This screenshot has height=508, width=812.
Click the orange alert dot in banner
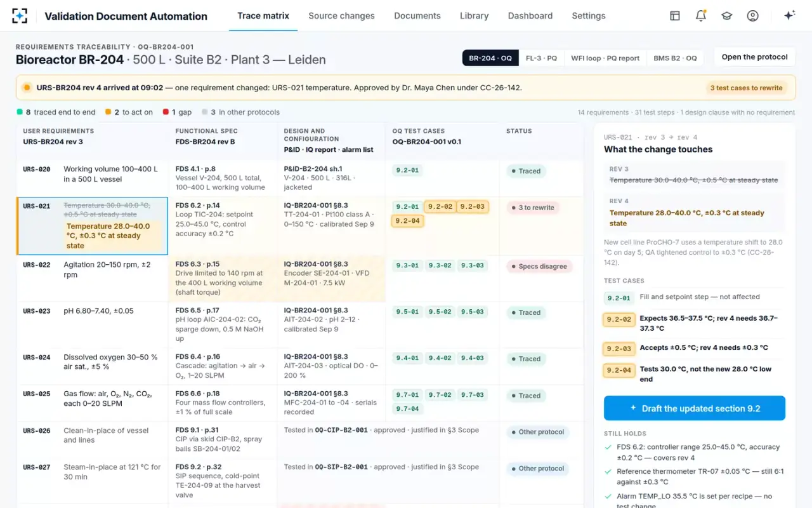click(27, 88)
